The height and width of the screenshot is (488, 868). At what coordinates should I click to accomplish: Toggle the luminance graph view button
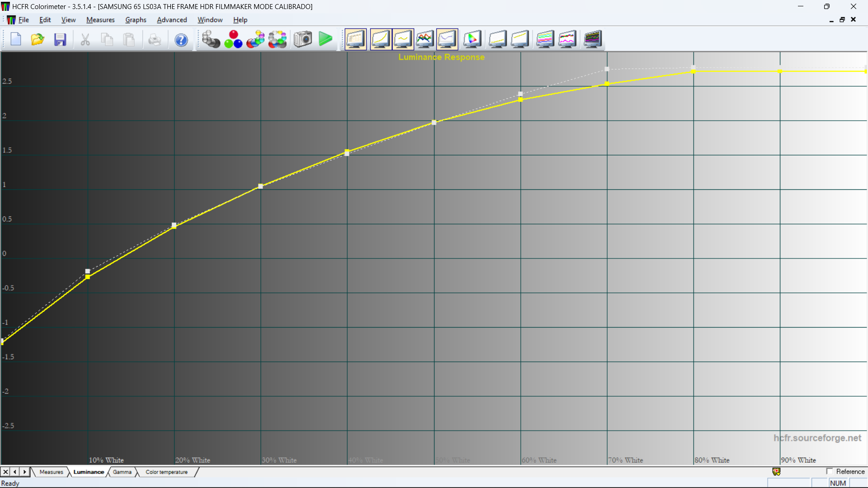[x=381, y=39]
